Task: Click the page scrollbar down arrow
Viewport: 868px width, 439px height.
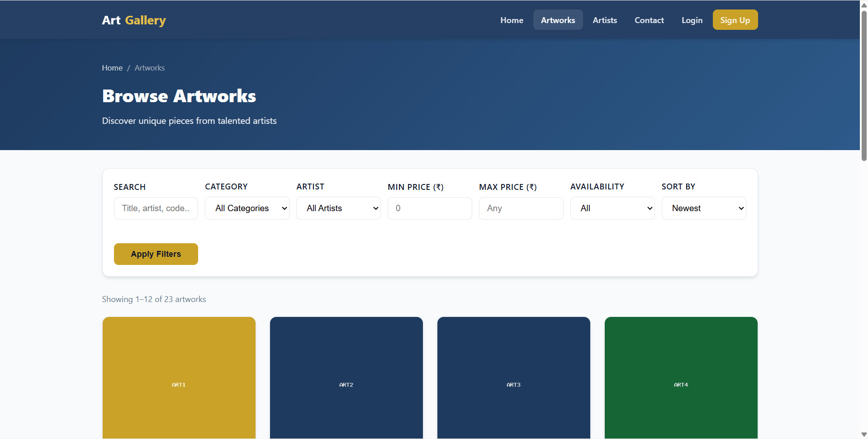Action: tap(864, 434)
